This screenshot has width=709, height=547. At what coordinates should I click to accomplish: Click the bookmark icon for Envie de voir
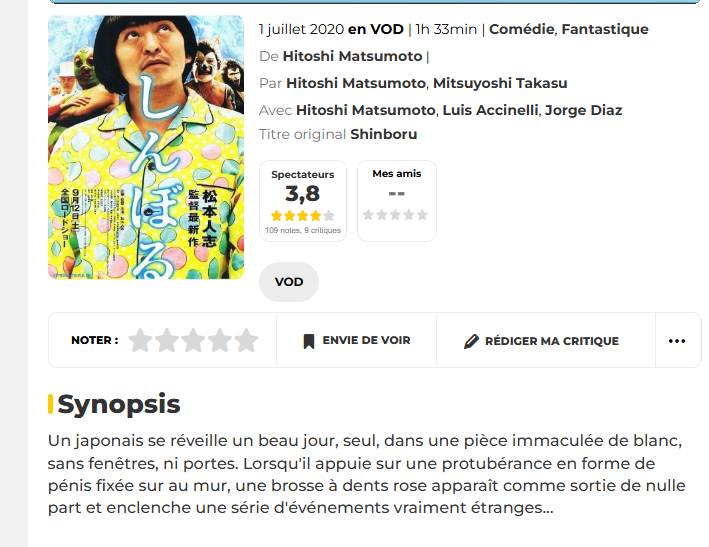tap(309, 341)
